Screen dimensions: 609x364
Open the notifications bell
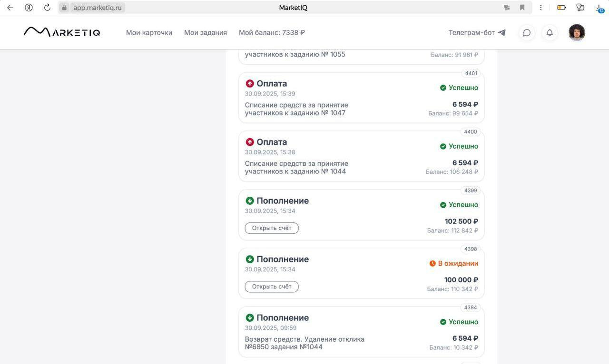coord(550,33)
